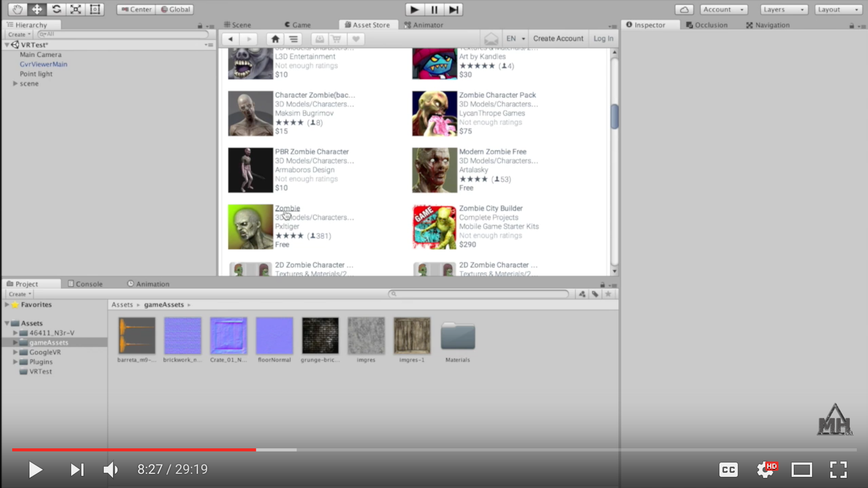Open Search by Label filter icon
Image resolution: width=868 pixels, height=488 pixels.
pyautogui.click(x=595, y=294)
